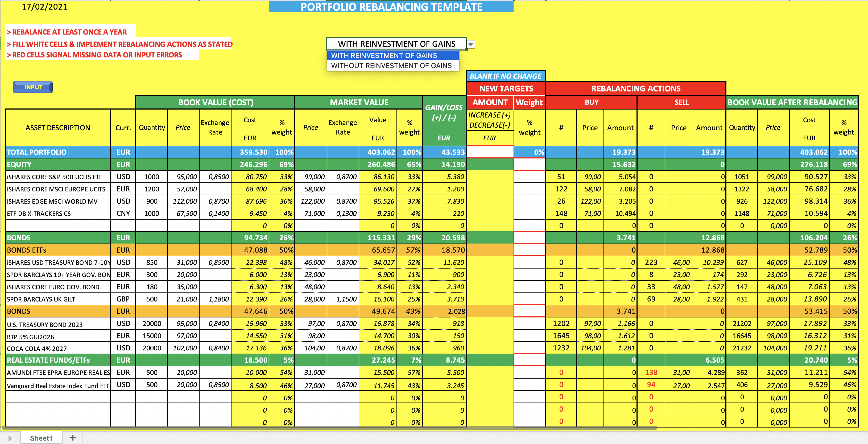
Task: Select iSHARES CORE S&P 500 UCITS ETF cell
Action: [x=58, y=177]
